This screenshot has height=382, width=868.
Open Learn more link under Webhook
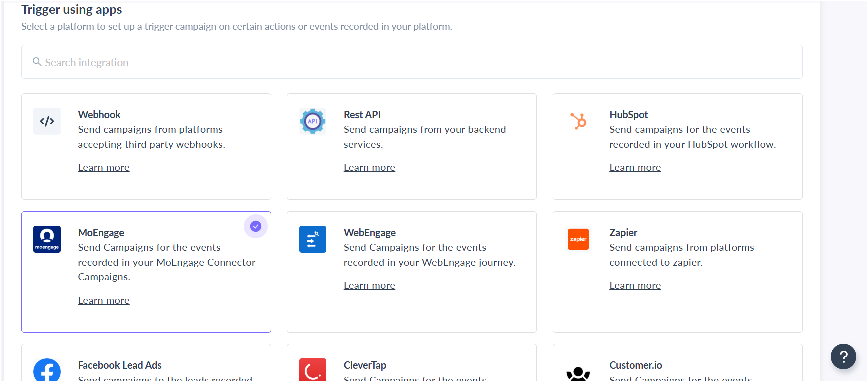click(104, 167)
